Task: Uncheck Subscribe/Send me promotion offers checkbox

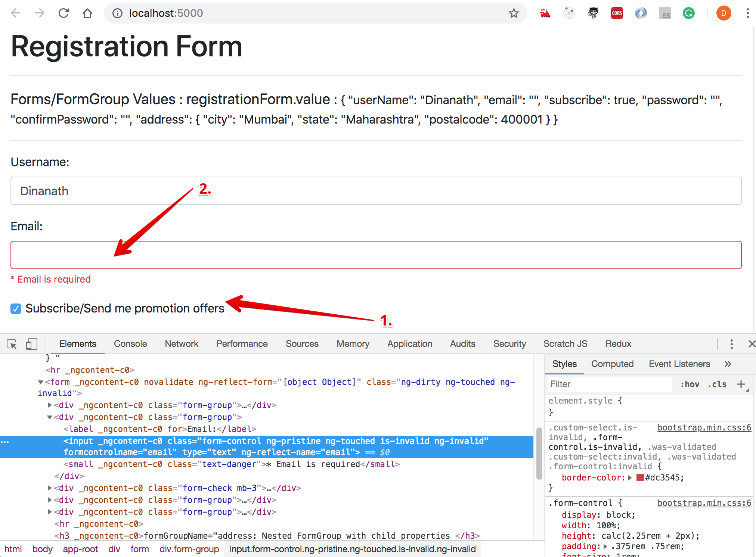Action: point(16,309)
